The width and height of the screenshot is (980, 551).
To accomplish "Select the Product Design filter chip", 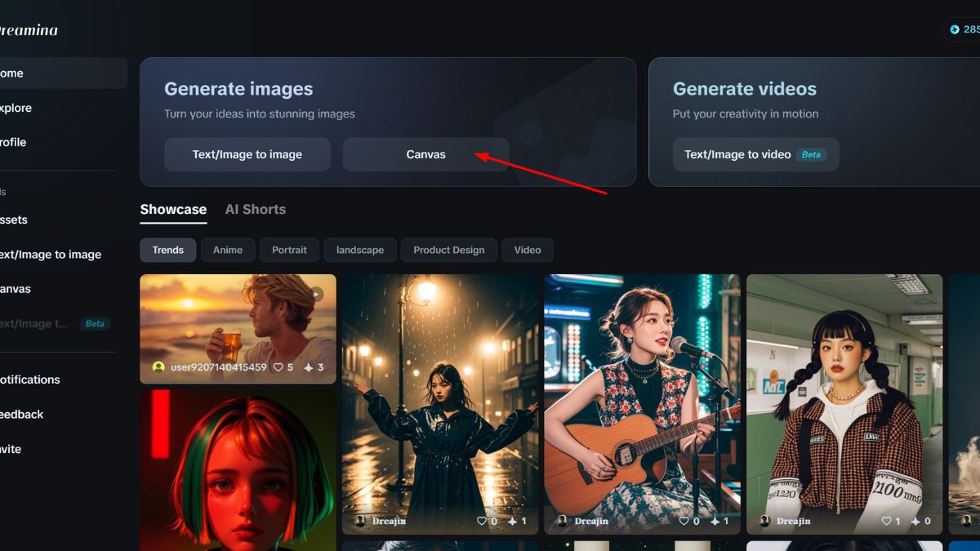I will click(x=449, y=250).
